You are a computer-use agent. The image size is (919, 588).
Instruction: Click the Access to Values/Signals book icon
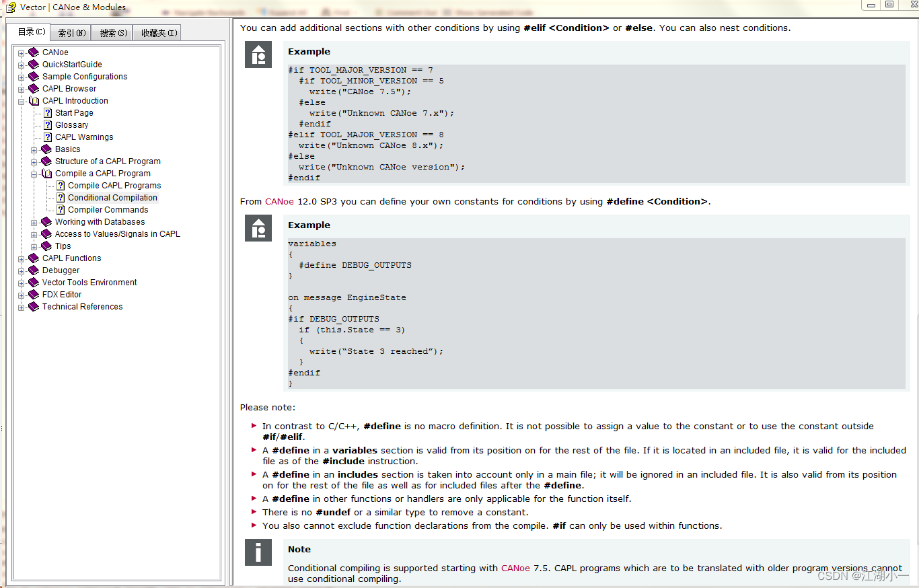click(46, 234)
